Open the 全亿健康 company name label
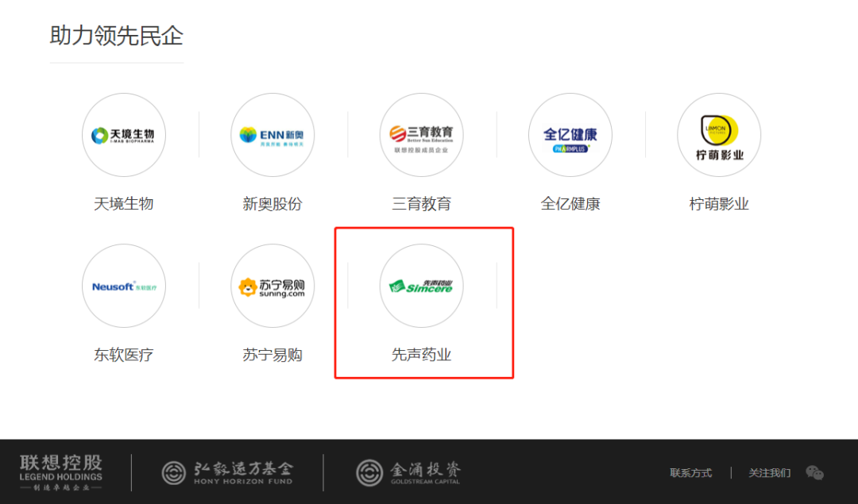This screenshot has height=504, width=858. click(570, 204)
